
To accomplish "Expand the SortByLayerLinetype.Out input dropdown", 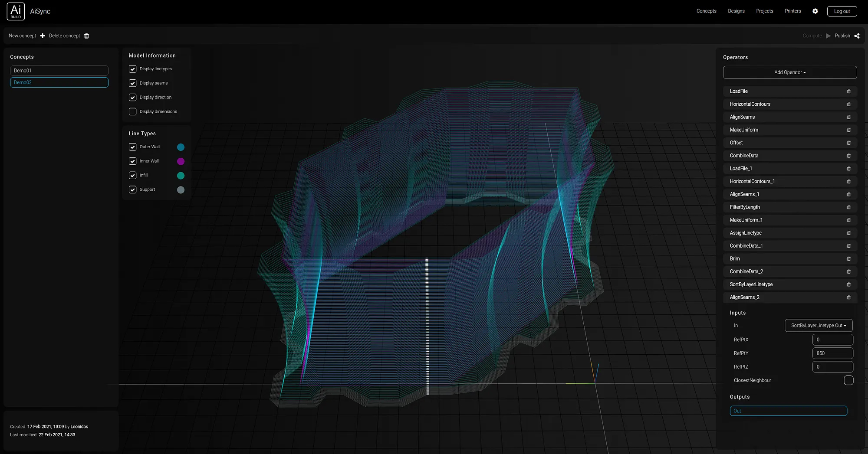I will (x=818, y=325).
